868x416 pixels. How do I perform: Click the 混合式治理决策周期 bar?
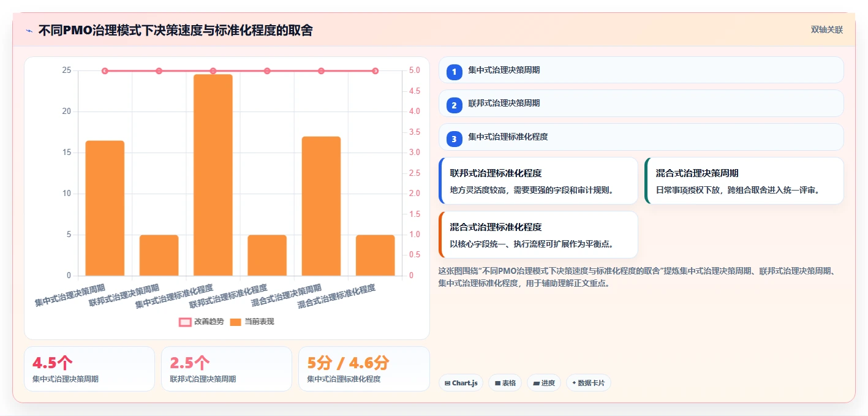(321, 206)
